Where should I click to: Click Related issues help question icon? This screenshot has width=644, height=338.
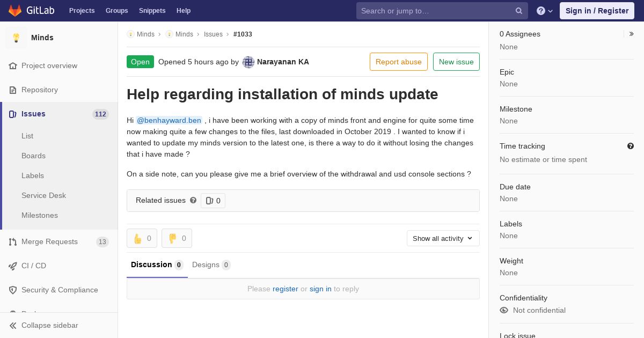193,200
